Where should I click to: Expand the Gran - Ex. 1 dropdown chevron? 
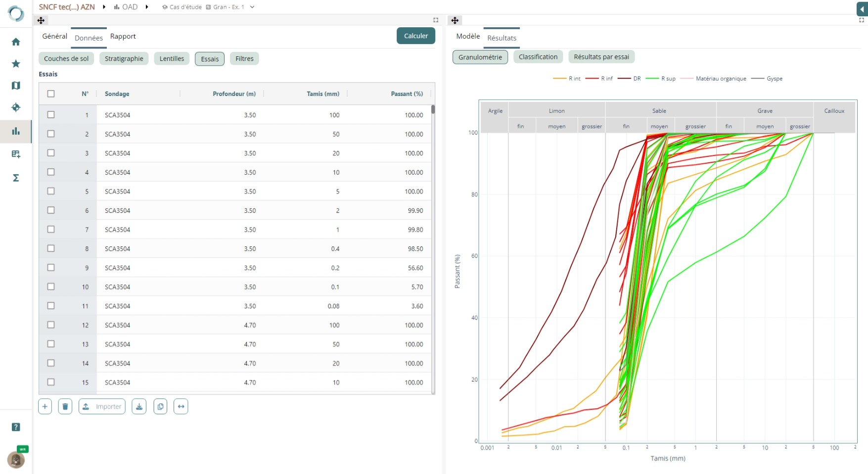point(252,7)
